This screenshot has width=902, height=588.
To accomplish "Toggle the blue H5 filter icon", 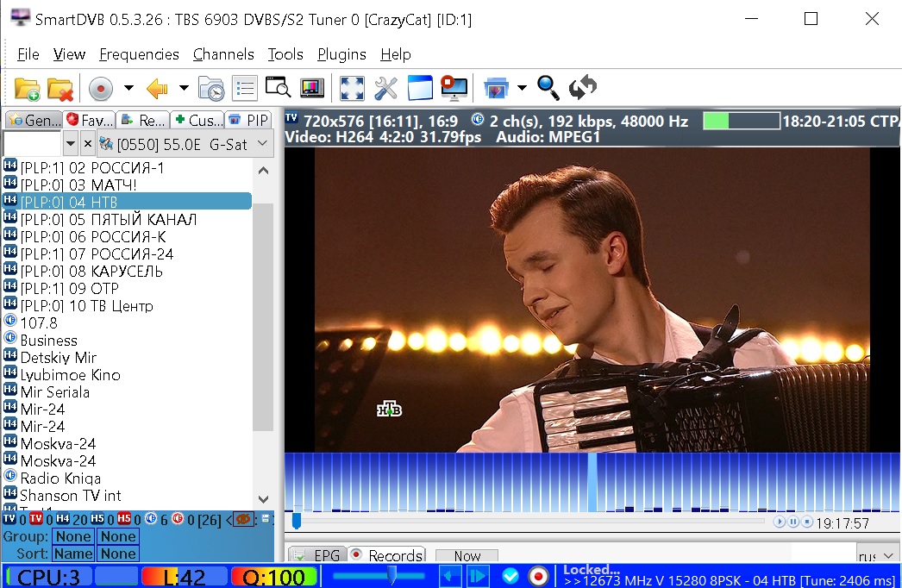I will 97,518.
